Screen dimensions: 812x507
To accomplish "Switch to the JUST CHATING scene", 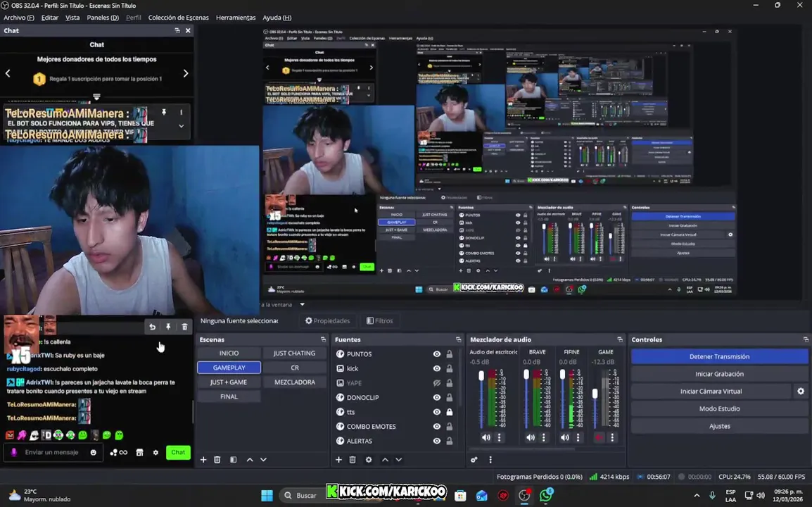I will click(x=294, y=353).
